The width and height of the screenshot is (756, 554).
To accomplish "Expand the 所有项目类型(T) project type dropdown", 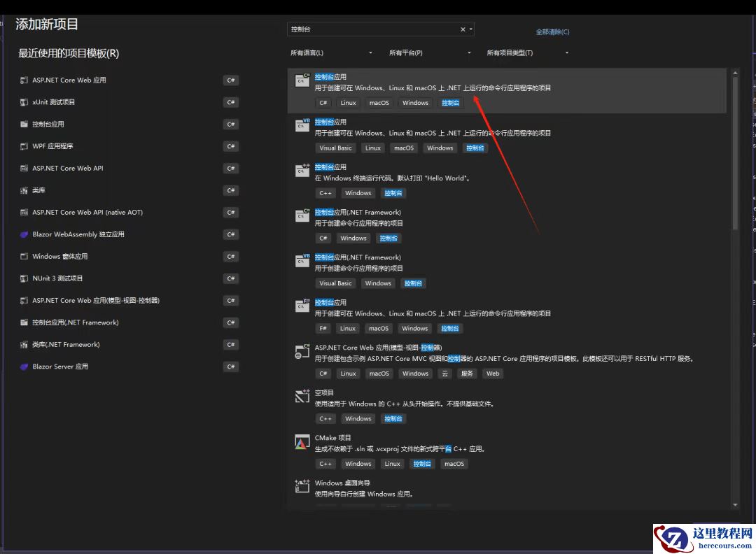I will click(x=528, y=53).
